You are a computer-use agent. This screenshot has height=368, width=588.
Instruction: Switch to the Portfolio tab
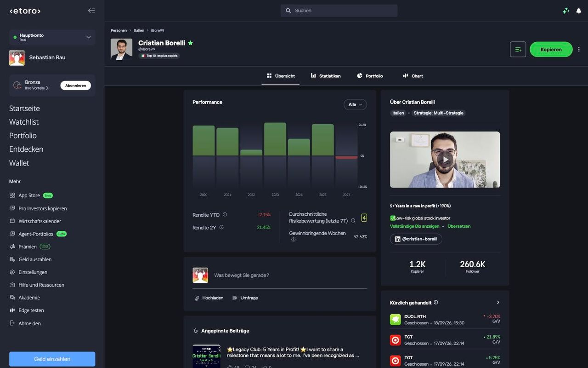pyautogui.click(x=370, y=76)
